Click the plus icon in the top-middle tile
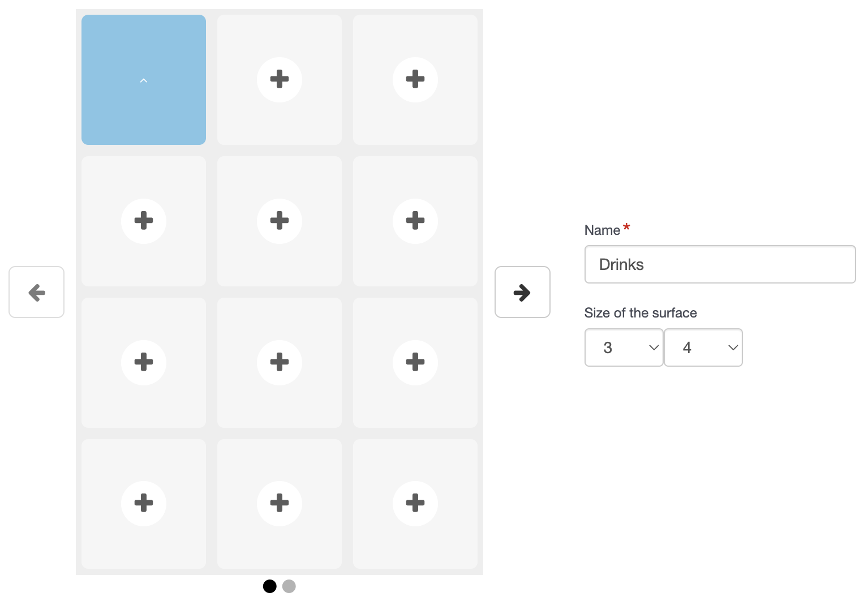Screen dimensions: 868x601 click(280, 79)
